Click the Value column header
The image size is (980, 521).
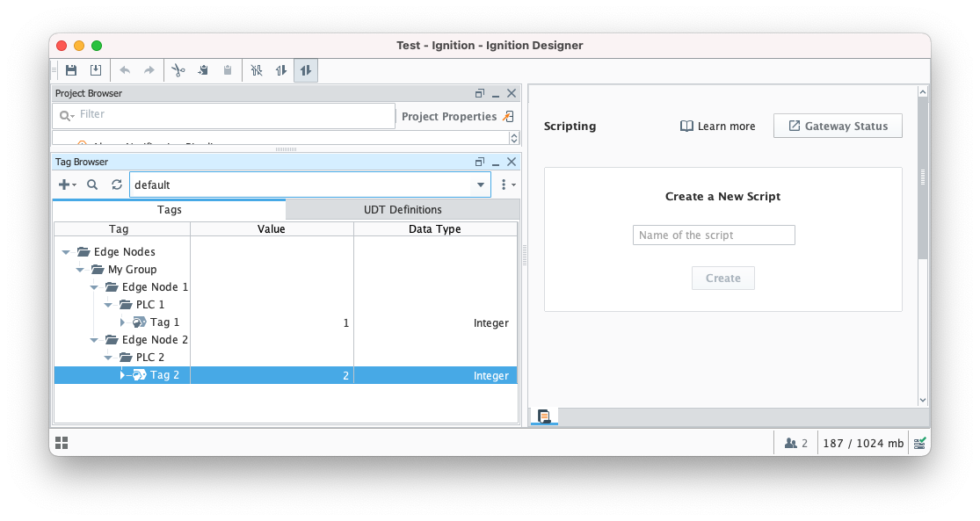(272, 228)
